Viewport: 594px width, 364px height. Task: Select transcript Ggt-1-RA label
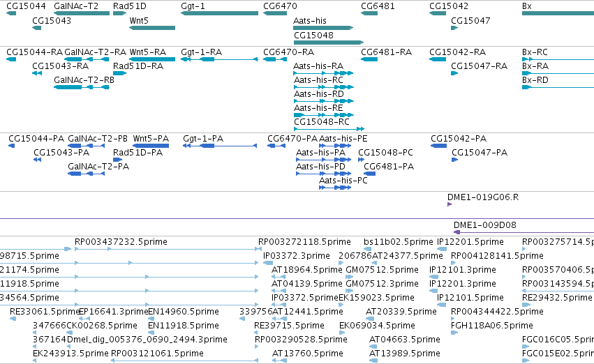202,52
